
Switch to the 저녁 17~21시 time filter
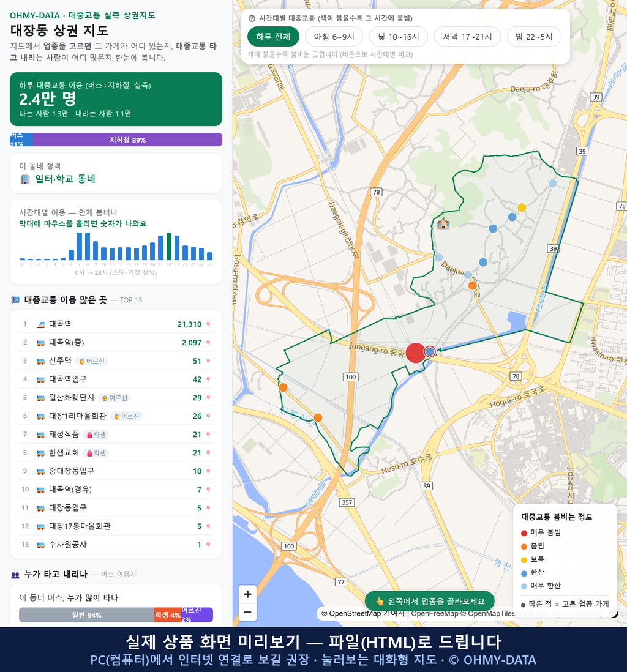467,37
